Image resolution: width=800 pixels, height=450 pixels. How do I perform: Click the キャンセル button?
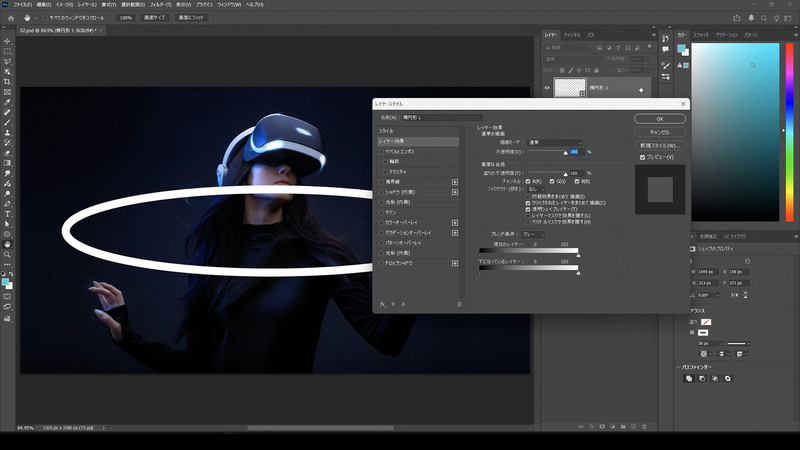pyautogui.click(x=659, y=131)
